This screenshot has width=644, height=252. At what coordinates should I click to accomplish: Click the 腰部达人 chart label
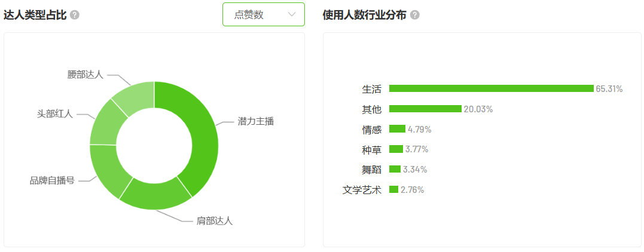pyautogui.click(x=86, y=75)
